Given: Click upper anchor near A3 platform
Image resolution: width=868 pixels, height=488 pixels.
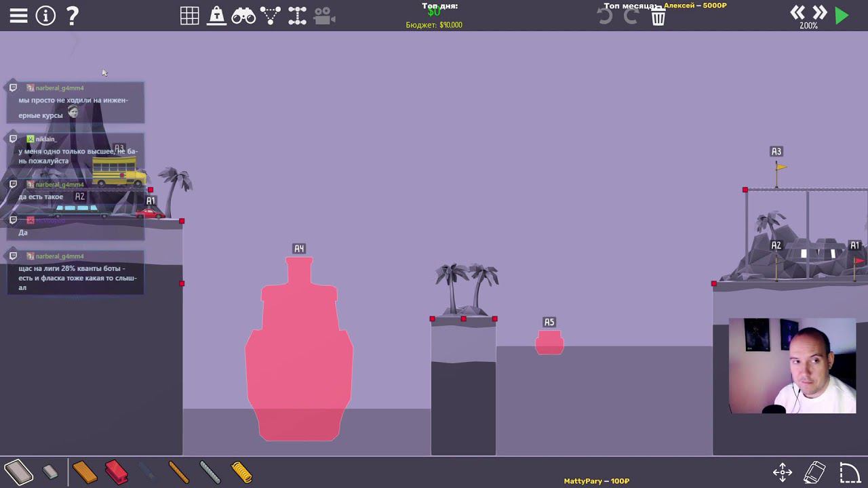Looking at the screenshot, I should point(745,190).
